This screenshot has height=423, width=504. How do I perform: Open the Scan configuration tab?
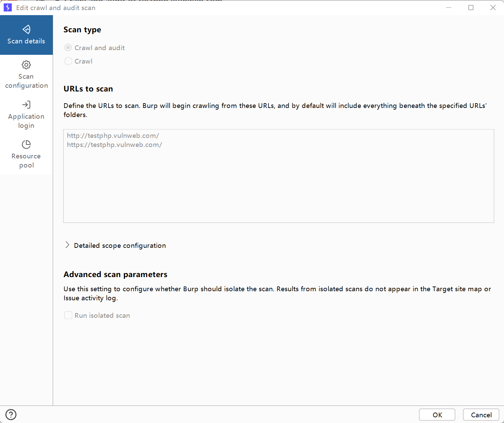coord(26,75)
